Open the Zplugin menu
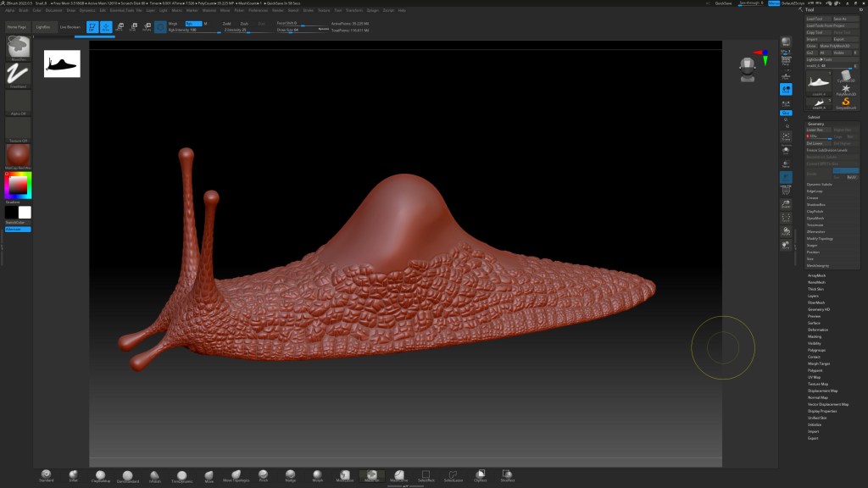The image size is (868, 488). [x=372, y=10]
